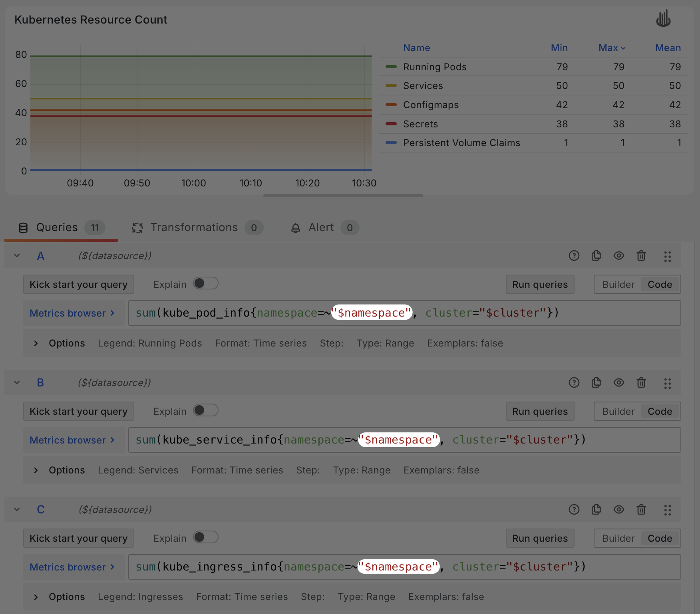Screen dimensions: 700x614
Task: Switch query C to Builder mode
Action: tap(618, 538)
